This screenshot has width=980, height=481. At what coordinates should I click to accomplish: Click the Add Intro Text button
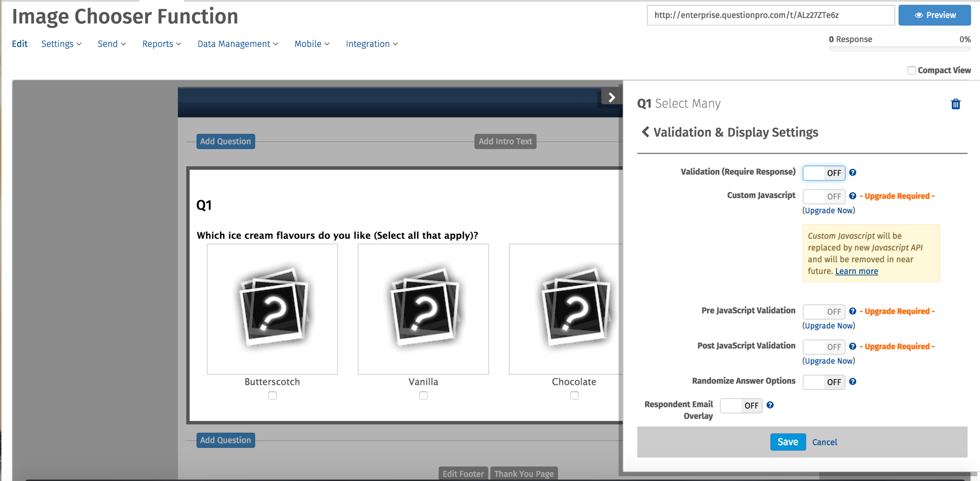tap(505, 141)
